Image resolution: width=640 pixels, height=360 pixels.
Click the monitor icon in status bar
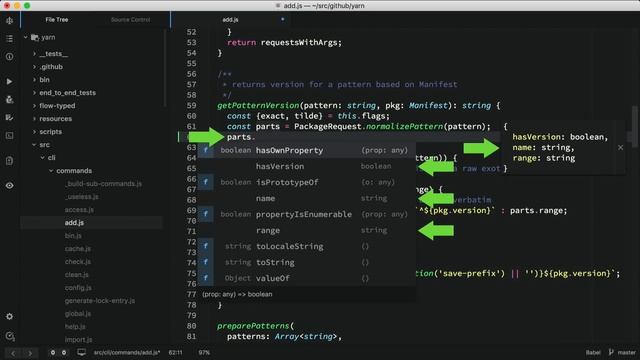point(82,352)
